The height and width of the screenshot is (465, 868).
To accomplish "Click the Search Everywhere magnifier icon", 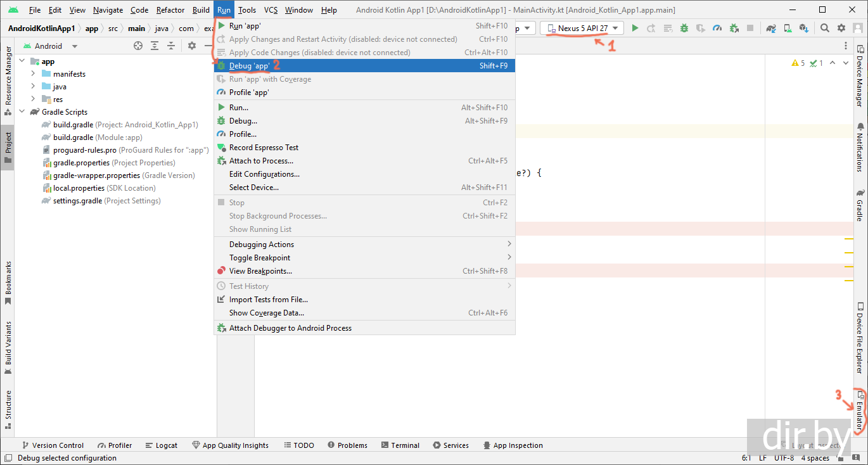I will pos(825,28).
